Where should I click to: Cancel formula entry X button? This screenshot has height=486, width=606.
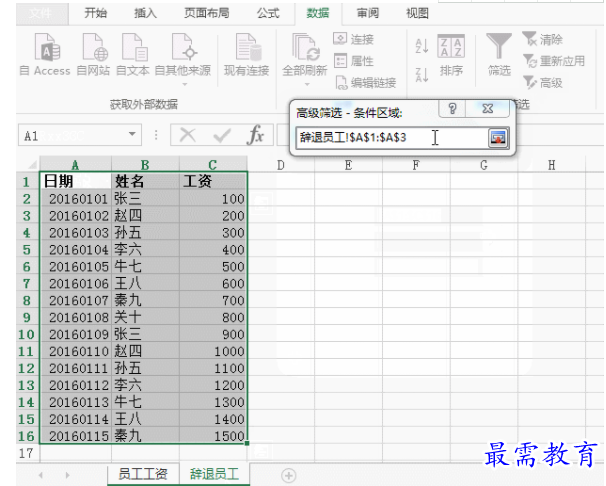coord(188,135)
